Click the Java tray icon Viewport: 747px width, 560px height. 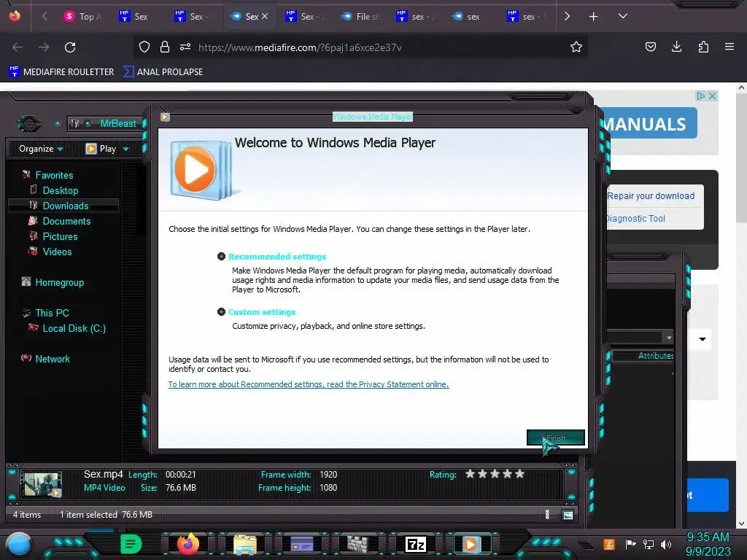(x=609, y=544)
